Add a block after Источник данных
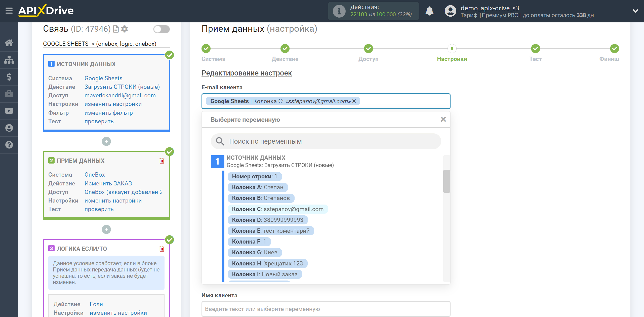The image size is (644, 317). pos(106,141)
